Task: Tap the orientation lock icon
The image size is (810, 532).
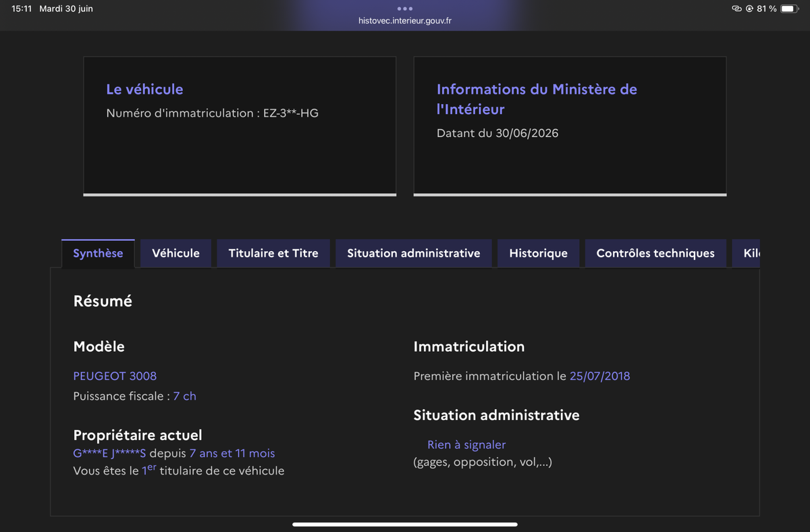Action: click(749, 9)
